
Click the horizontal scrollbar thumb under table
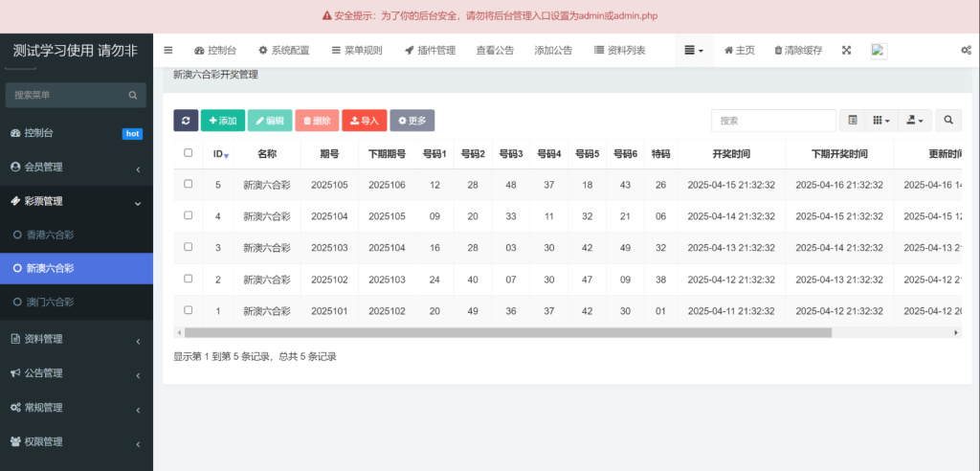pyautogui.click(x=508, y=333)
